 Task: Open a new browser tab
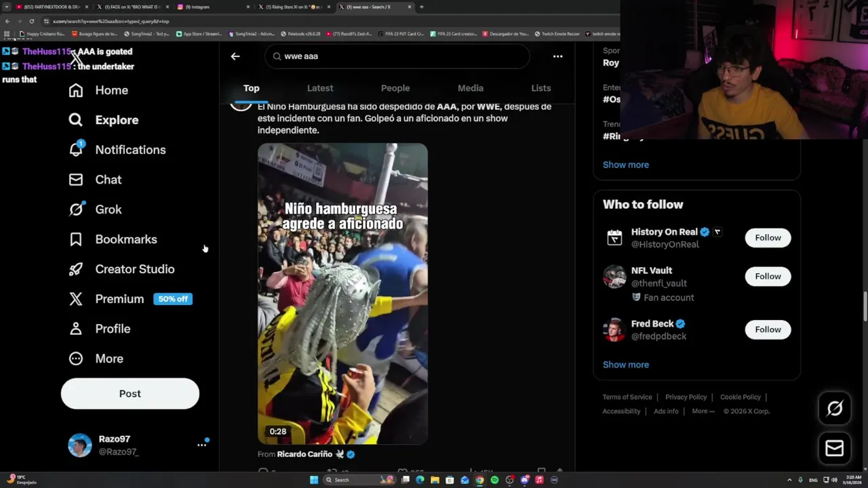[422, 7]
